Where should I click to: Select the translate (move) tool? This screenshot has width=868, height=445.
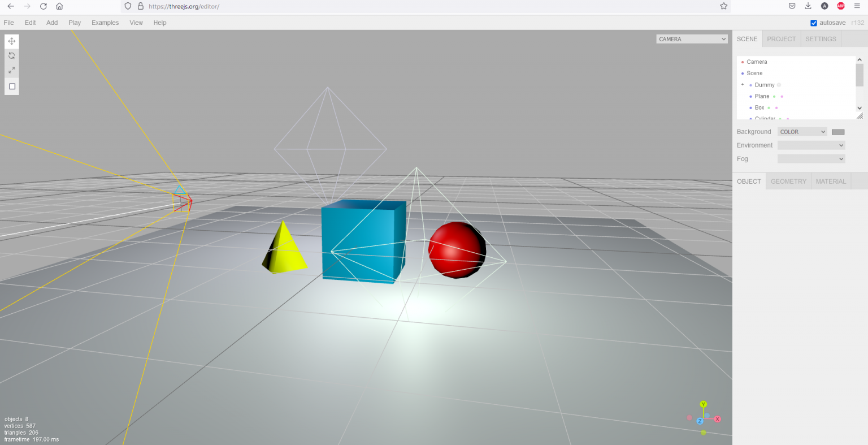11,41
